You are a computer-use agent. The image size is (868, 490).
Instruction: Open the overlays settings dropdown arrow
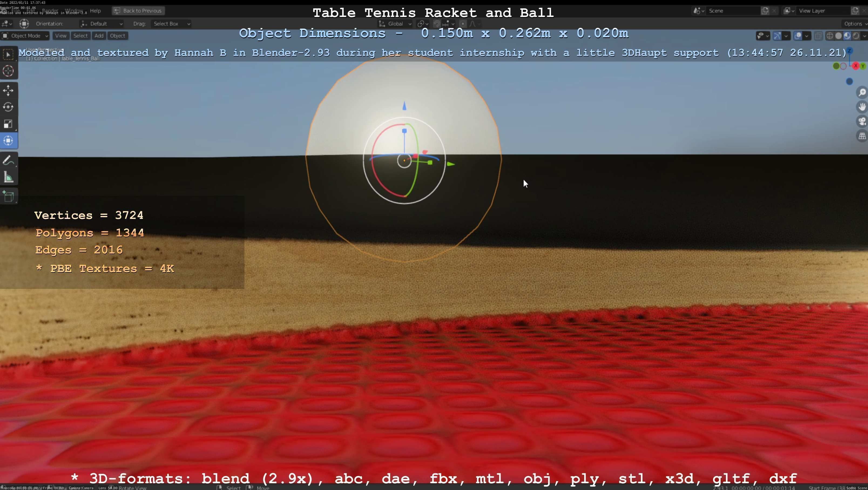point(807,36)
